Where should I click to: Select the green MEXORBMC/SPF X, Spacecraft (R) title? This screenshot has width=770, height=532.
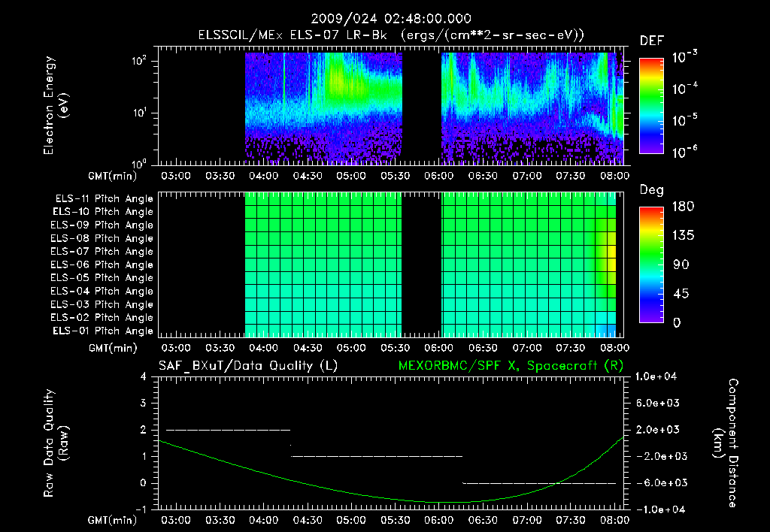[x=511, y=366]
